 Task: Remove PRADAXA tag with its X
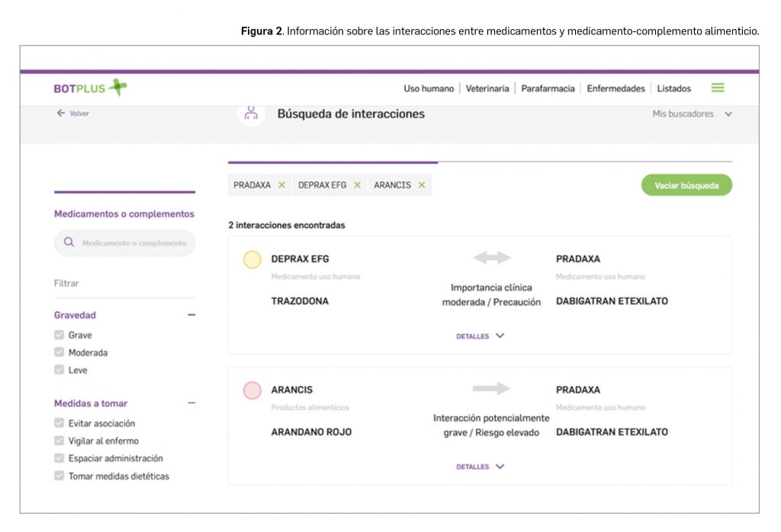click(x=281, y=185)
